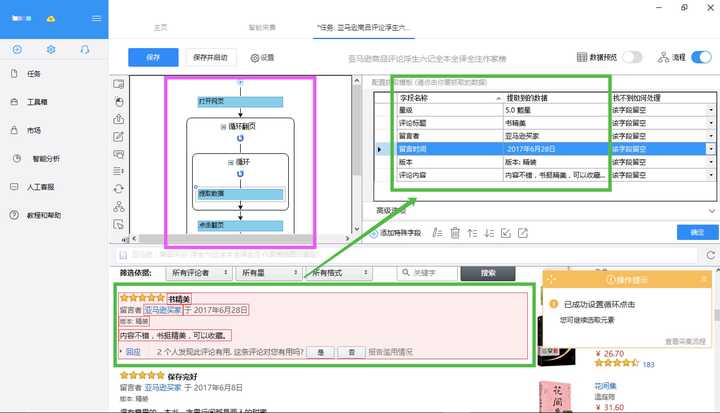Select the branch condition icon in the workflow toolbar

click(x=118, y=206)
